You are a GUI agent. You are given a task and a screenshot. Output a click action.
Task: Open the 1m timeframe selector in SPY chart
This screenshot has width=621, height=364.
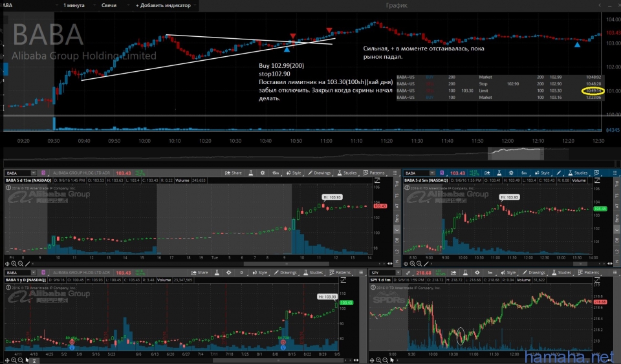(490, 273)
